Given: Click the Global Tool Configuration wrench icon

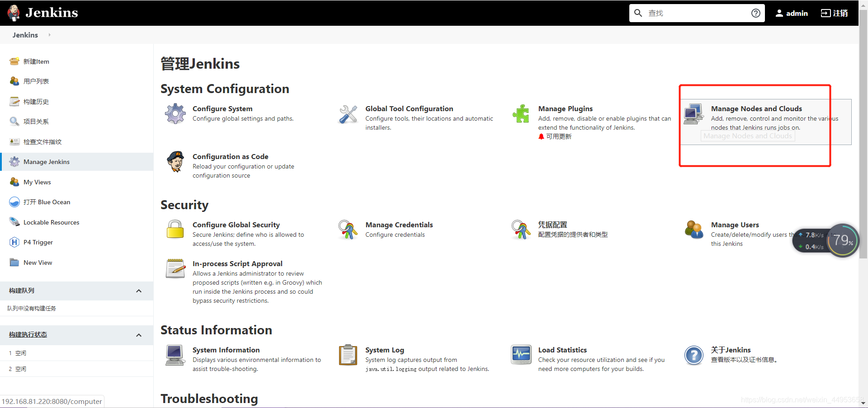Looking at the screenshot, I should (x=348, y=114).
